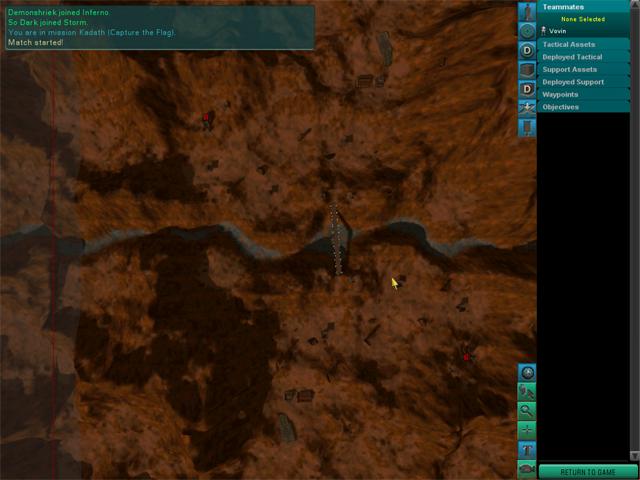Click the crate-shaped support assets icon
640x480 pixels.
(x=527, y=69)
